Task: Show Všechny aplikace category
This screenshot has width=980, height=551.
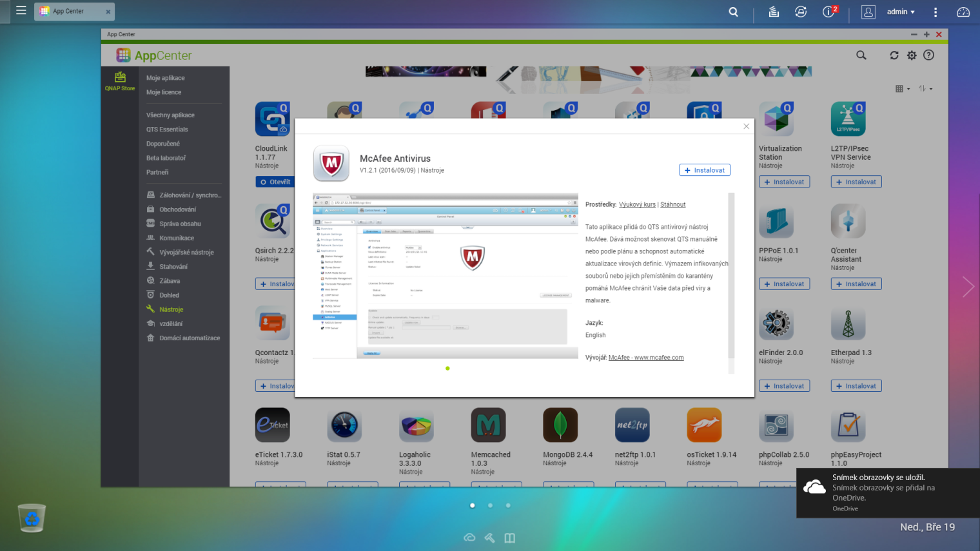Action: coord(170,115)
